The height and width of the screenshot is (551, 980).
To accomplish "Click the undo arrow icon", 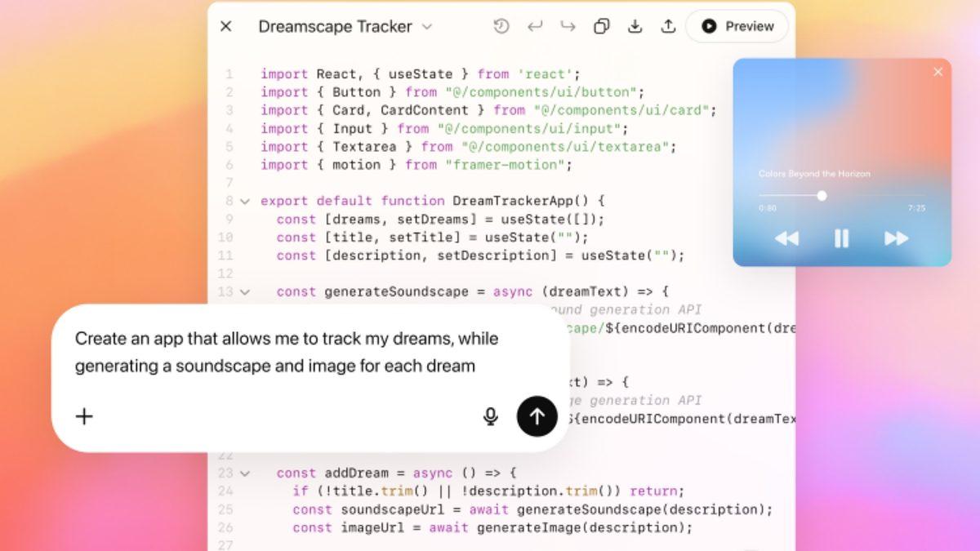I will (535, 26).
